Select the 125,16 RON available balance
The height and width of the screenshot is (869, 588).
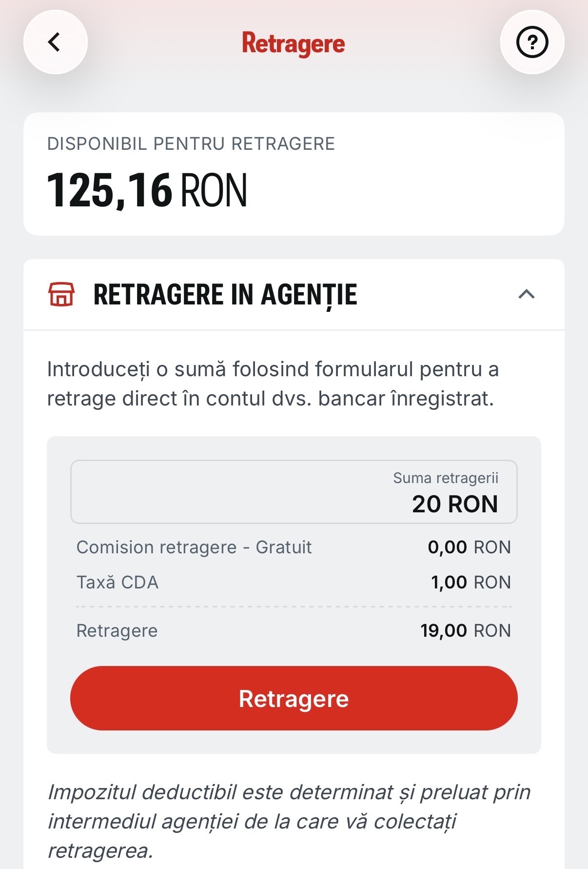click(147, 190)
